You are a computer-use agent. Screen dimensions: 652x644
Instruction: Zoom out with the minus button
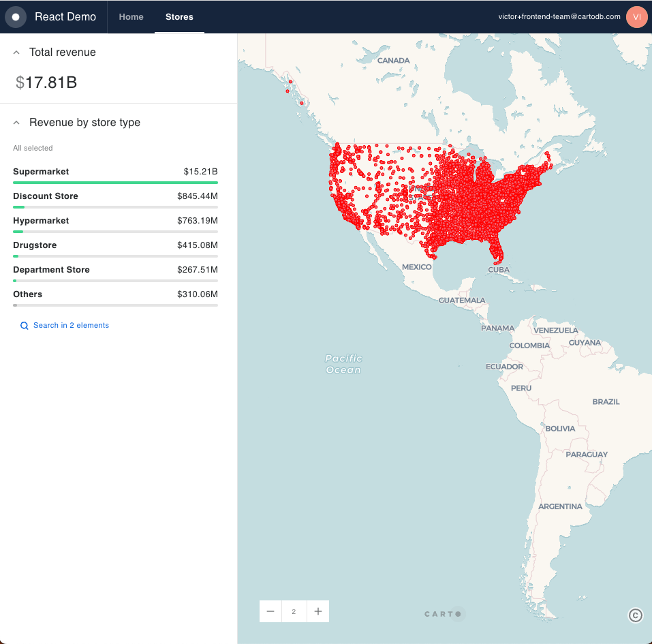(x=270, y=611)
